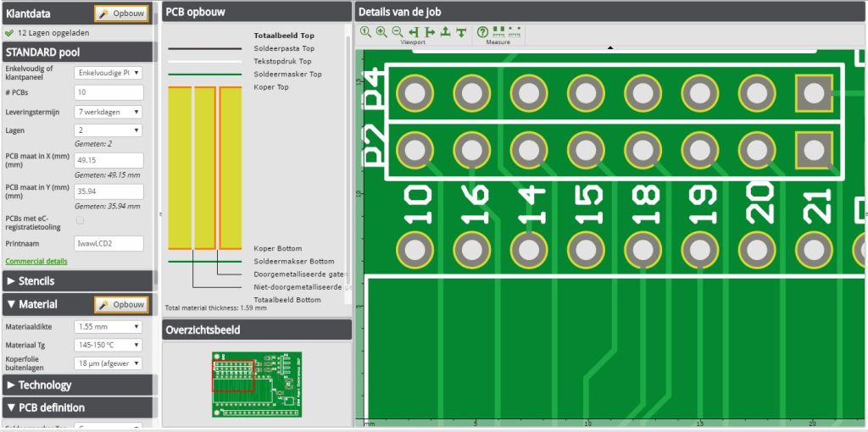Screen dimensions: 868x432
Task: Collapse the PCB definition section
Action: (77, 407)
